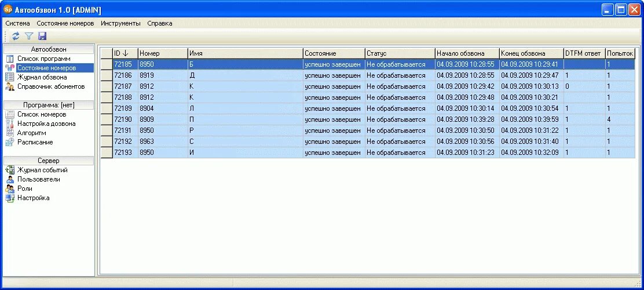Screen dimensions: 644x290
Task: Sort by the Статус column header
Action: pyautogui.click(x=400, y=53)
